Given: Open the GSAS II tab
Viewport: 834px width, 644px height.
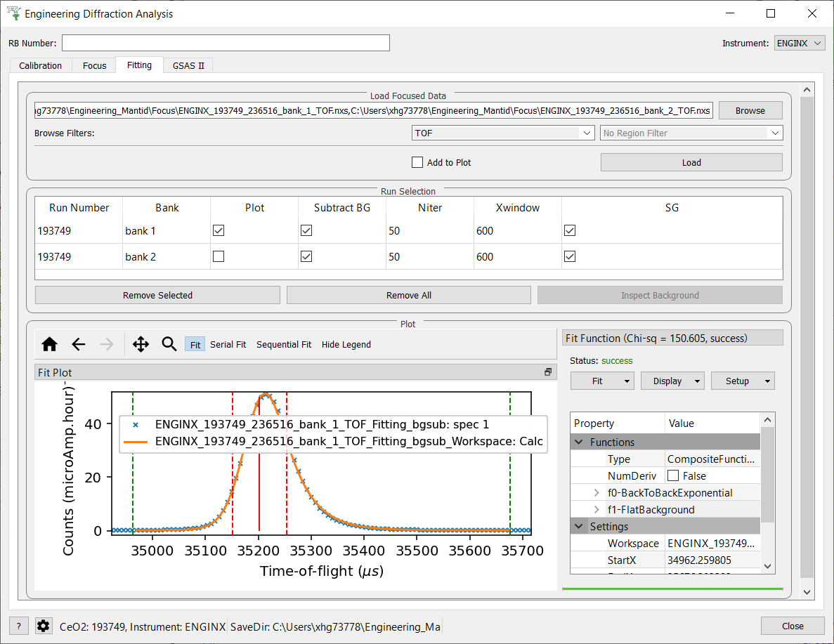Looking at the screenshot, I should point(188,65).
